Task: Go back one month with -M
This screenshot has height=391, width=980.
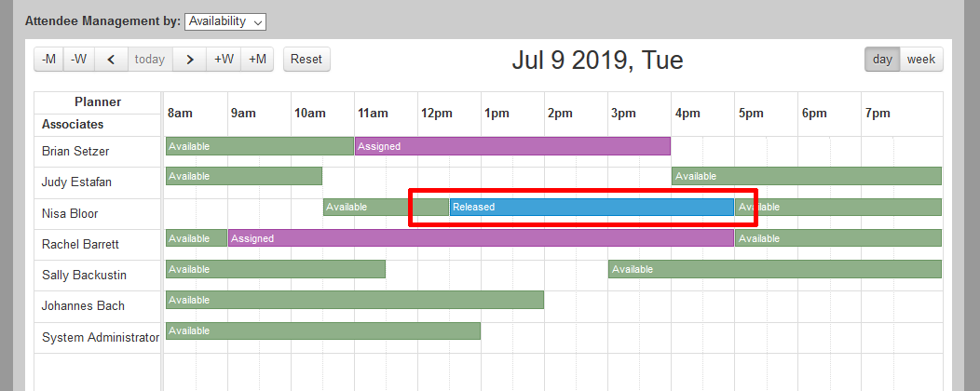Action: (49, 59)
